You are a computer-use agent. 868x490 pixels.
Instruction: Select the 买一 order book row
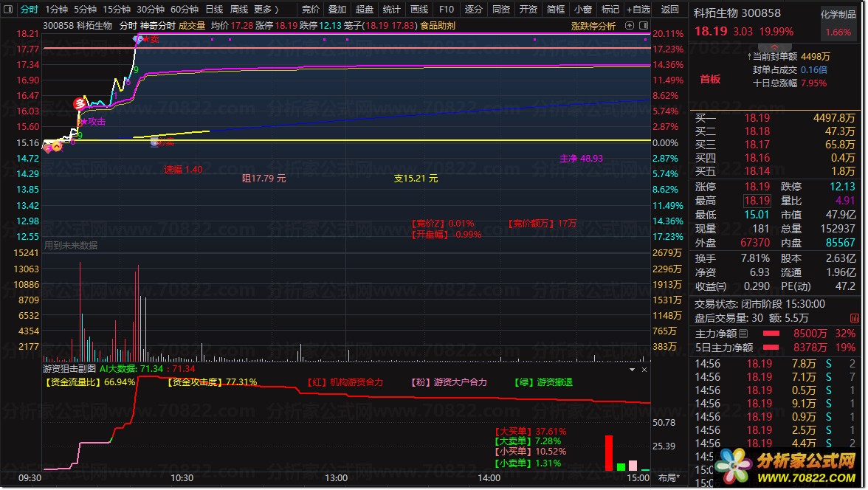point(775,118)
